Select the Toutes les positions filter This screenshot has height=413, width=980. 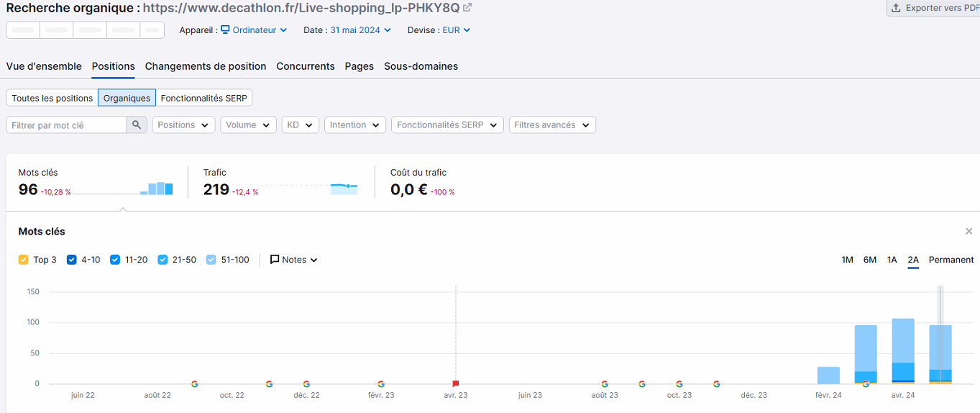tap(52, 98)
